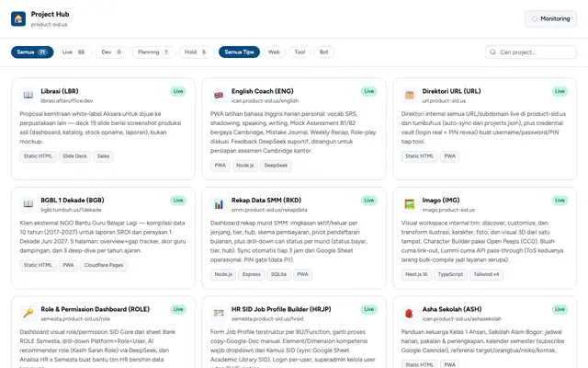Click the SQLite tag on Rekap Data card

tap(278, 274)
